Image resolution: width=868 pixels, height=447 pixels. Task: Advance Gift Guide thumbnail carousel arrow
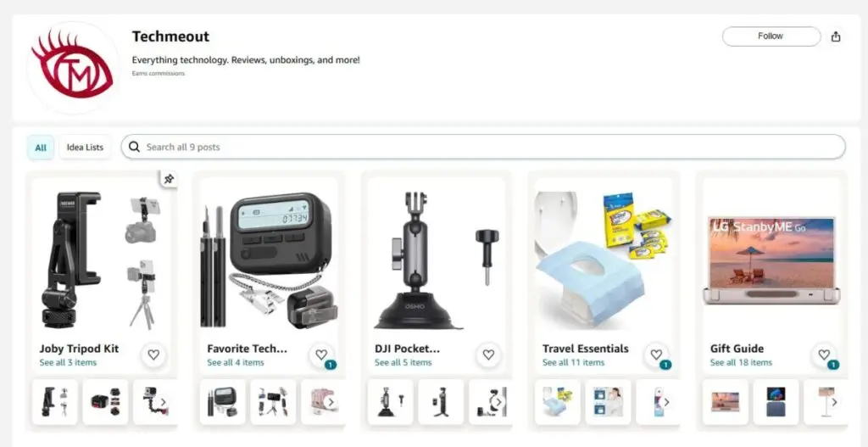coord(834,402)
